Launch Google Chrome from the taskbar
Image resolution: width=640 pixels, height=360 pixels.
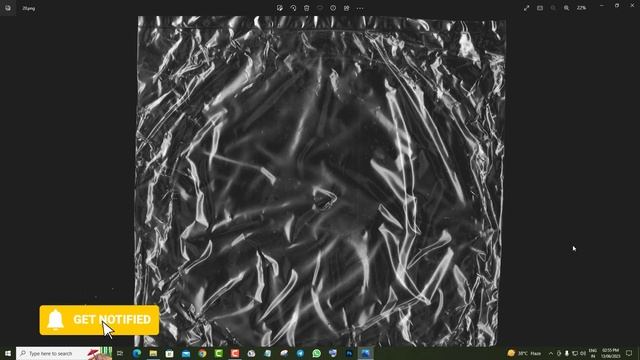[x=202, y=353]
